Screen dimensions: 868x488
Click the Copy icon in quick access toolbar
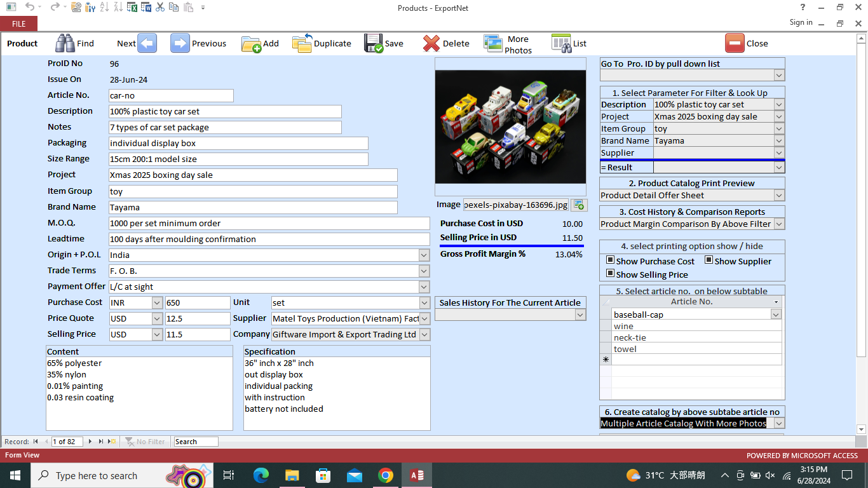174,8
